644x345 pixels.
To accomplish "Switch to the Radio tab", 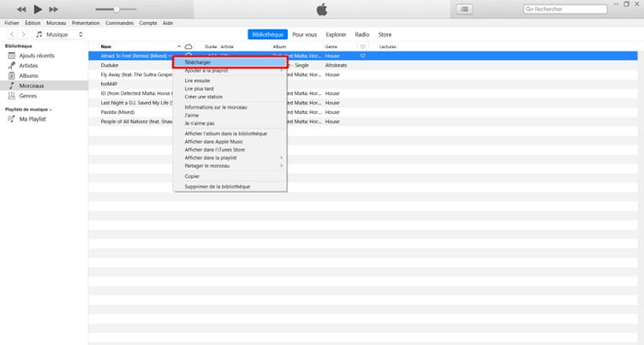I will (362, 34).
